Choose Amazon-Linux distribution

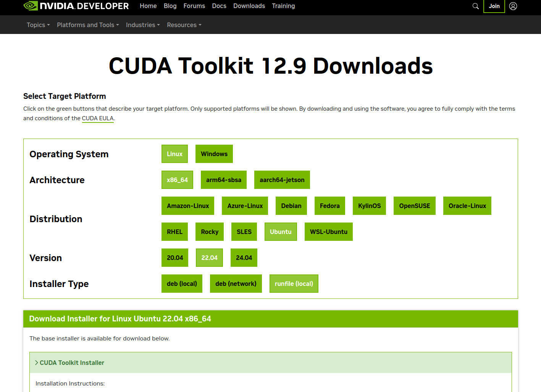pyautogui.click(x=188, y=206)
